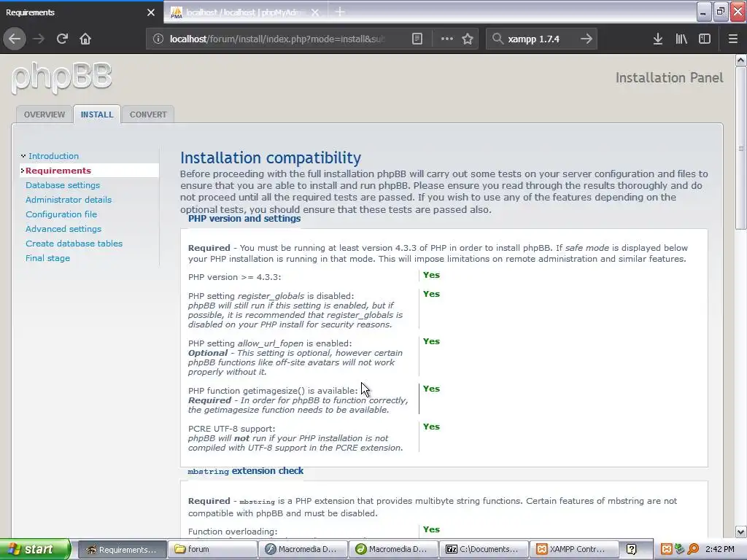
Task: Select the Requirements browser tab
Action: [81, 12]
